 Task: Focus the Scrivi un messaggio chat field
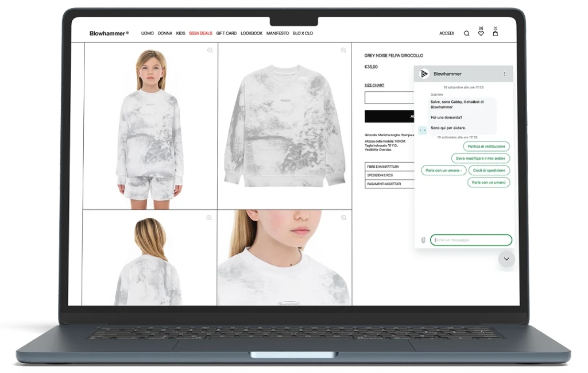pyautogui.click(x=471, y=240)
